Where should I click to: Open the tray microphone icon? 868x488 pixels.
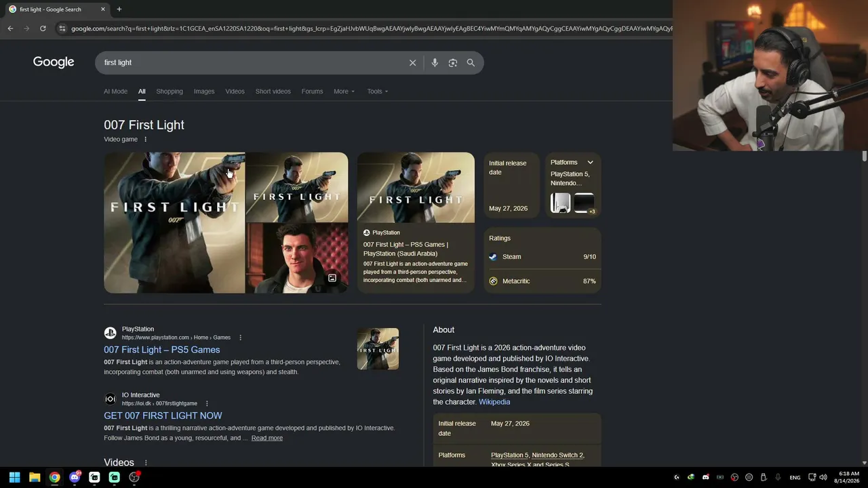tap(778, 477)
